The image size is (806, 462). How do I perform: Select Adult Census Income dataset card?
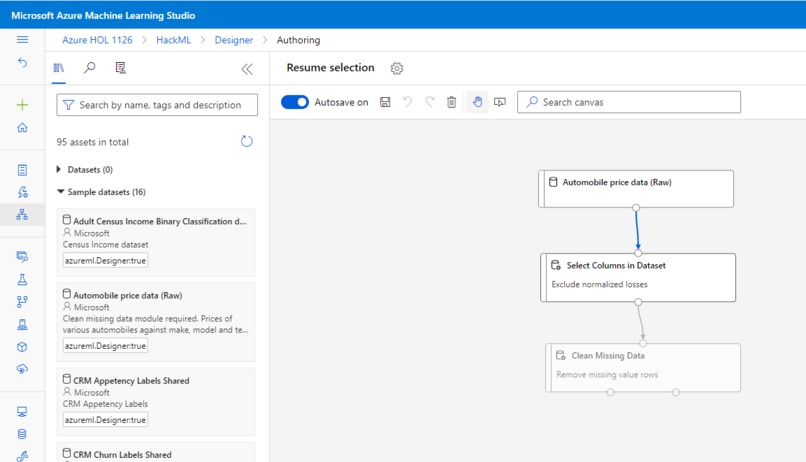tap(156, 242)
